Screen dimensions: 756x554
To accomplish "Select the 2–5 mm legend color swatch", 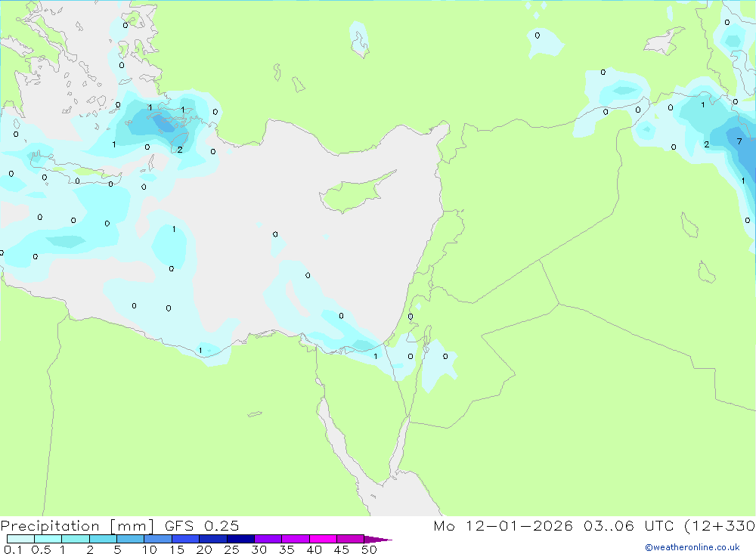I will click(103, 539).
